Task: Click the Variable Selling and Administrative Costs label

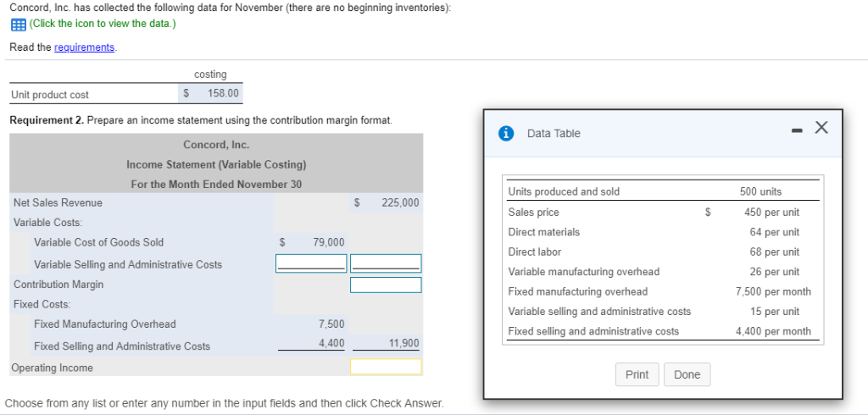Action: [128, 264]
